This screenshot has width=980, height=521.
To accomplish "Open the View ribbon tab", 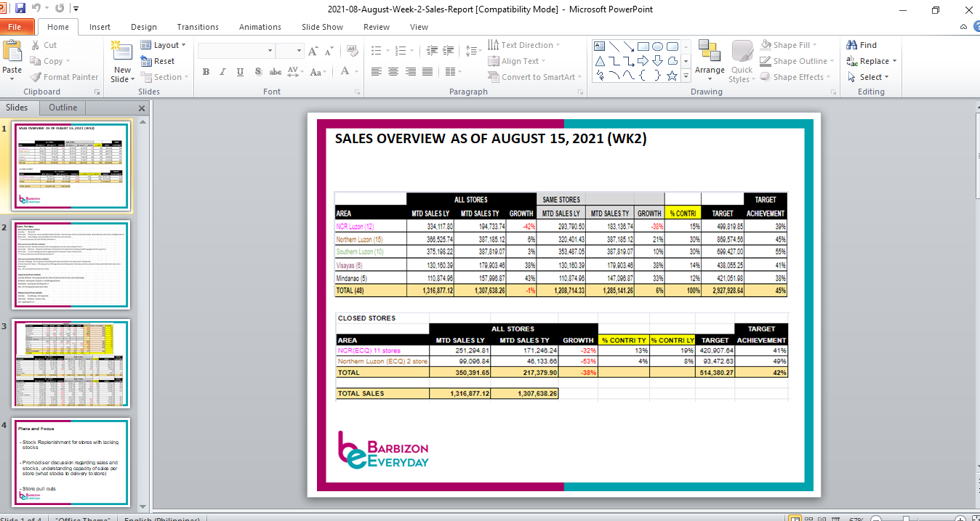I will pos(419,27).
